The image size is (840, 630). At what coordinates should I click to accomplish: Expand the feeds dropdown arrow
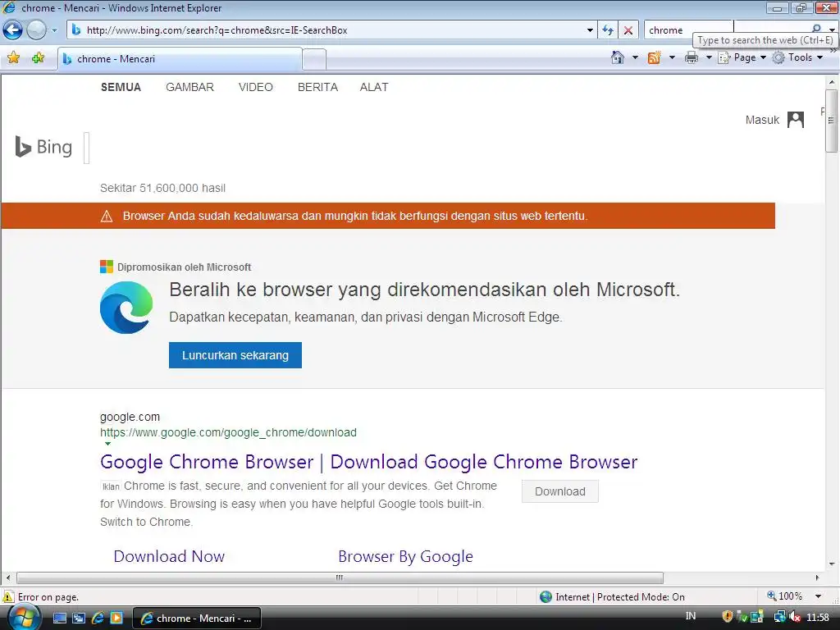(672, 57)
